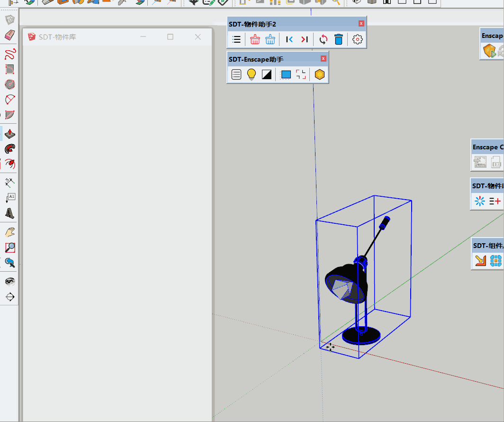
Task: Close the SDT-Enscape助手 toolbar
Action: (x=324, y=58)
